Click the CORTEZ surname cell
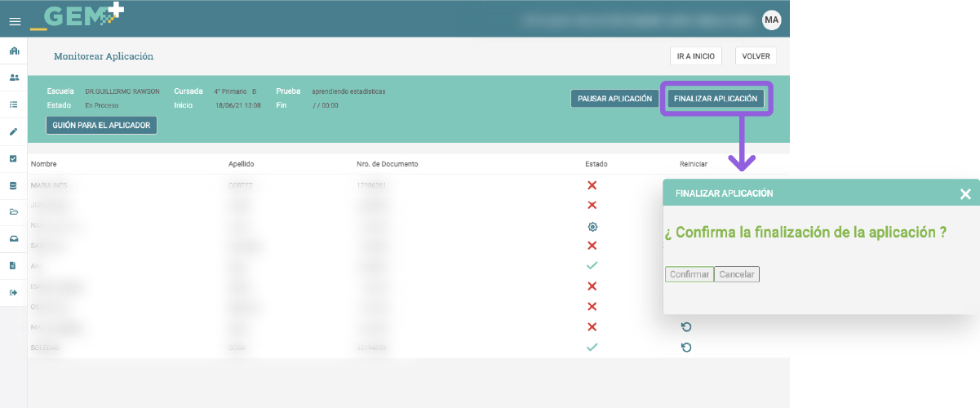980x408 pixels. [x=241, y=185]
